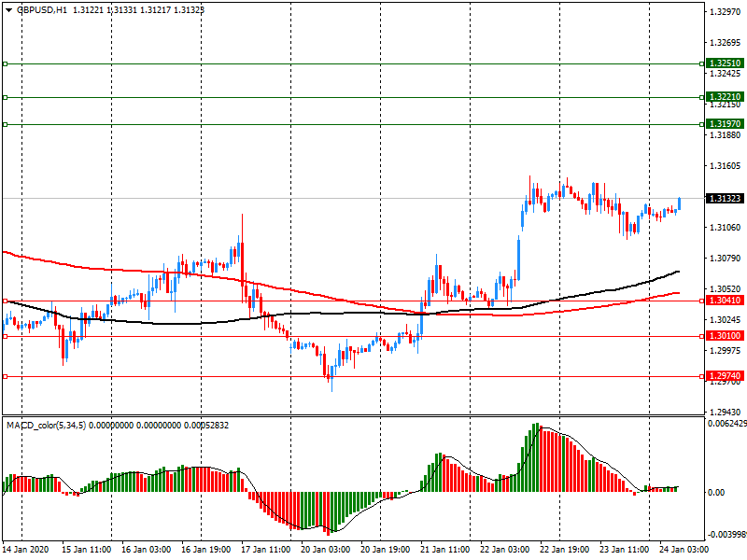
Task: Select the 1.31970 level line handle
Action: coord(5,124)
